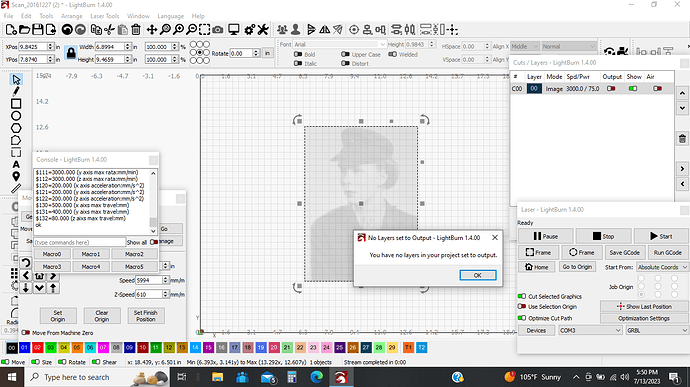
Task: Open Start From Absolute Coords dropdown
Action: (662, 267)
